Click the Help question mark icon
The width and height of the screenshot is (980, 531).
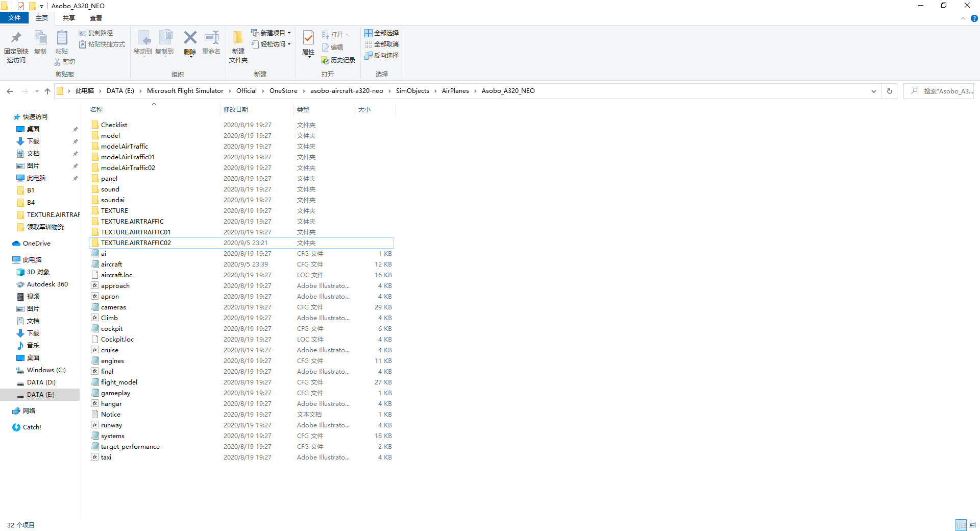(974, 18)
